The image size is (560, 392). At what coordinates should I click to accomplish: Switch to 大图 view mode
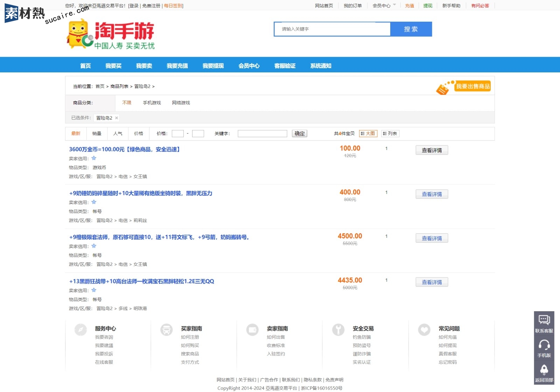[x=368, y=134]
